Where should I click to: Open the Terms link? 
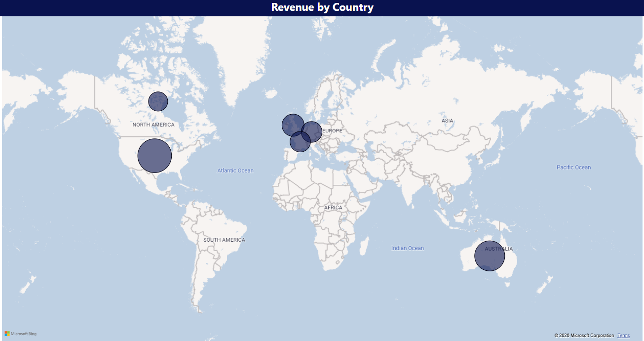coord(623,336)
